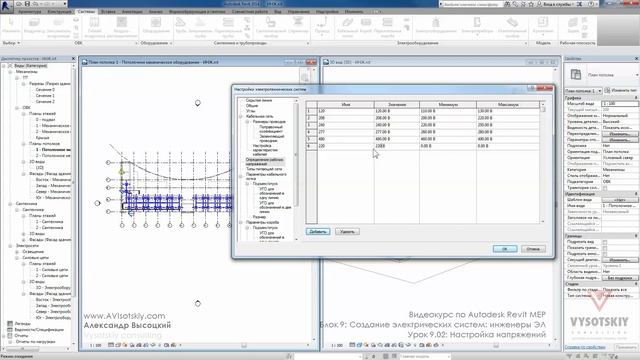Choose the Электроприборы device tool
The width and height of the screenshot is (640, 360).
(477, 26)
